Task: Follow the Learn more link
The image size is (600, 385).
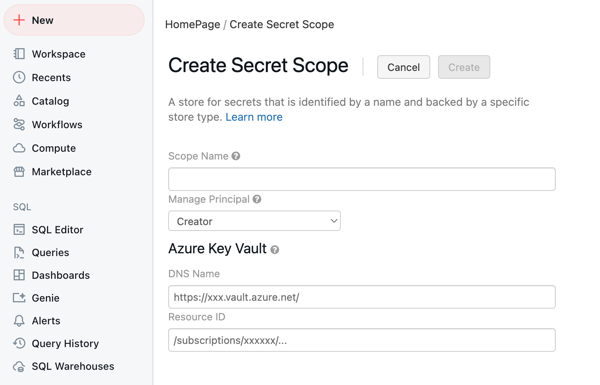Action: click(x=254, y=117)
